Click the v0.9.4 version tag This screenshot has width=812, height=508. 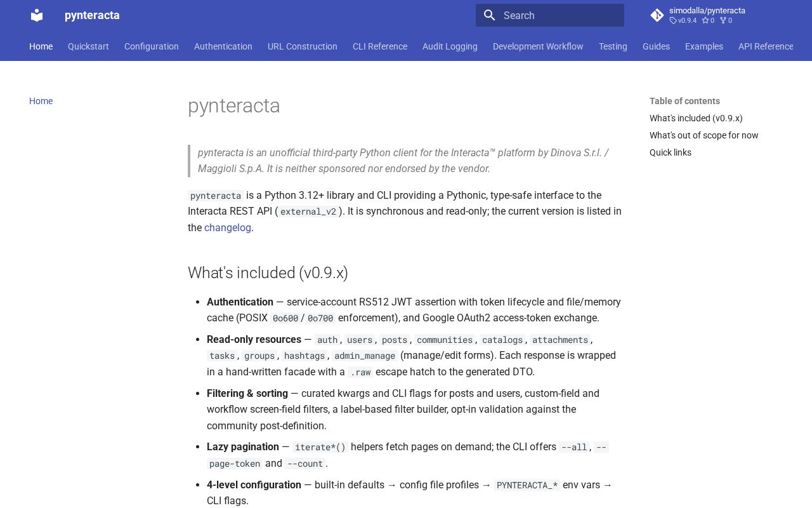pyautogui.click(x=683, y=20)
